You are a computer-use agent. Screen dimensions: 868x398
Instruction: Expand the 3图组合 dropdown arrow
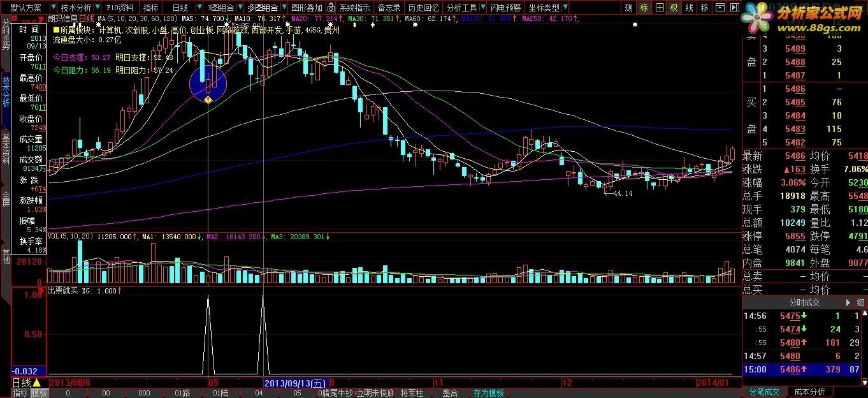240,8
